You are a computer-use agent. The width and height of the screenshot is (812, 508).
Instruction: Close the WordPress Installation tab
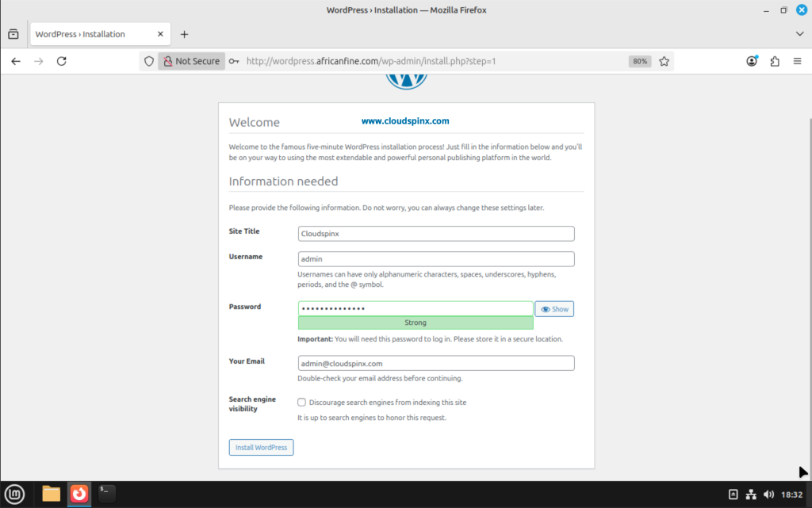click(x=160, y=34)
